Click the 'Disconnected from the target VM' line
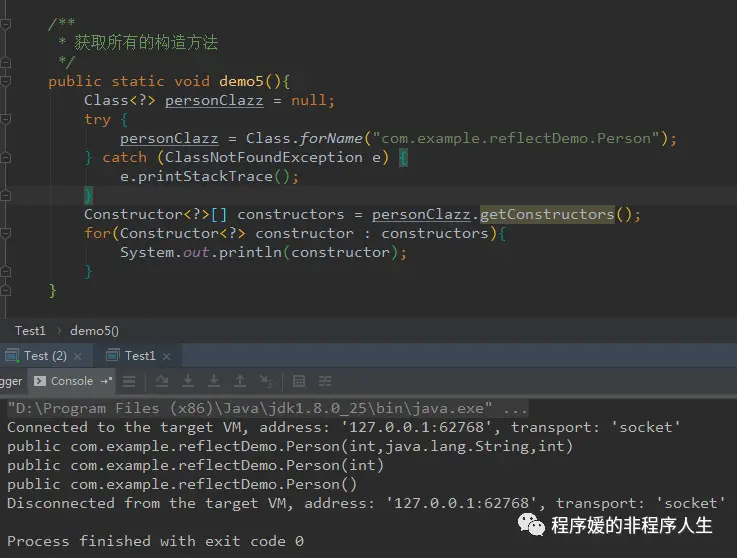 tap(367, 503)
